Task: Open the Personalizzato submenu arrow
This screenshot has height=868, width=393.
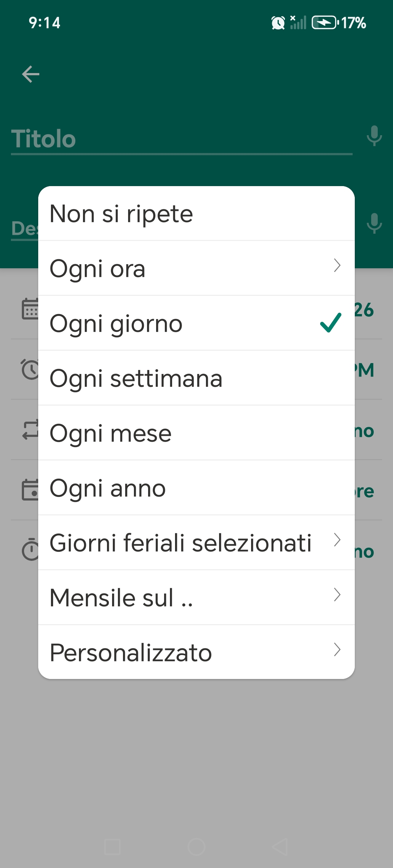Action: pyautogui.click(x=337, y=650)
